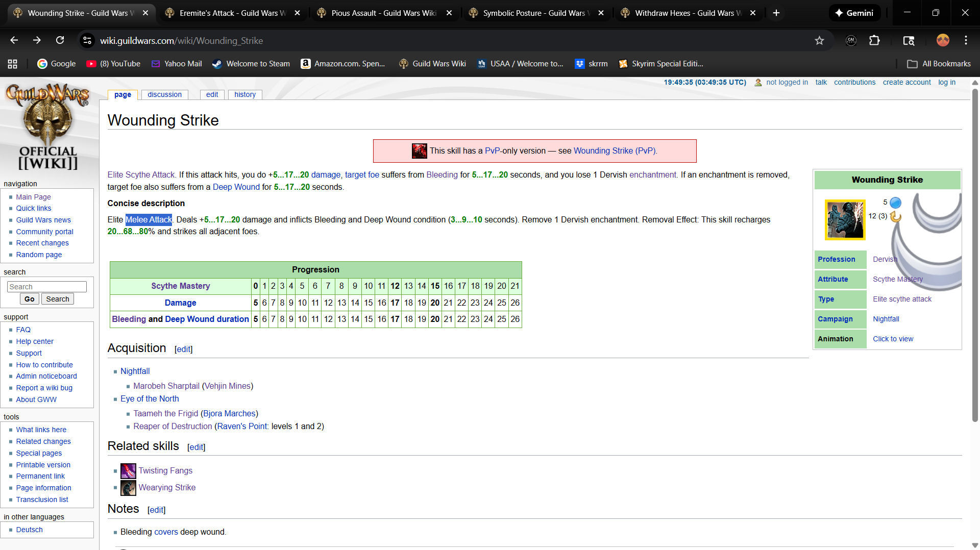Edit the Acquisition section

(184, 349)
